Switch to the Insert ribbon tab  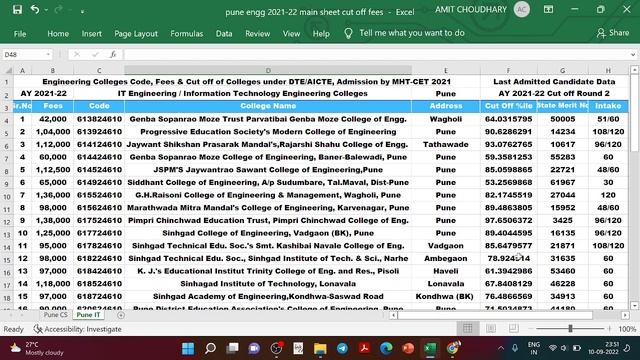coord(91,34)
